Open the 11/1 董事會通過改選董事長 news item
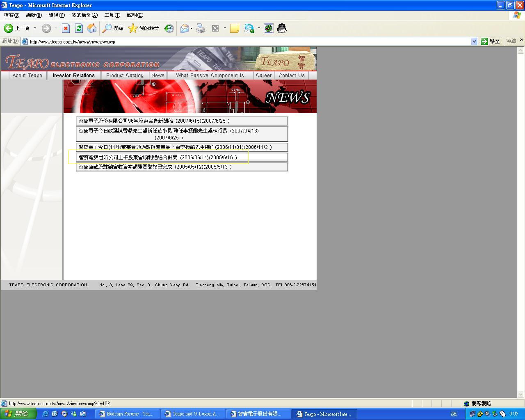The image size is (525, 420). [182, 147]
